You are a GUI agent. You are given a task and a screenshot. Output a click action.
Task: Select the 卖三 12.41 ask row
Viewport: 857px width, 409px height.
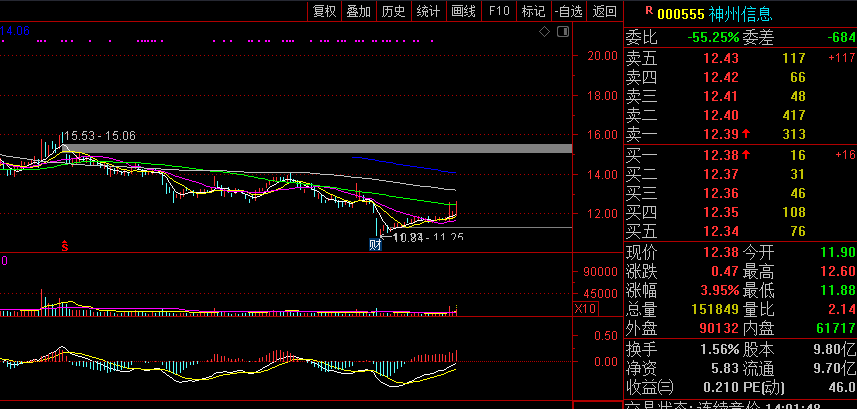pyautogui.click(x=740, y=96)
